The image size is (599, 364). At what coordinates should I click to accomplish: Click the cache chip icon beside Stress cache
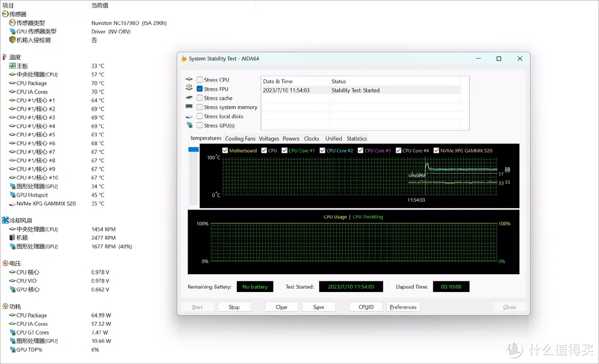point(189,98)
